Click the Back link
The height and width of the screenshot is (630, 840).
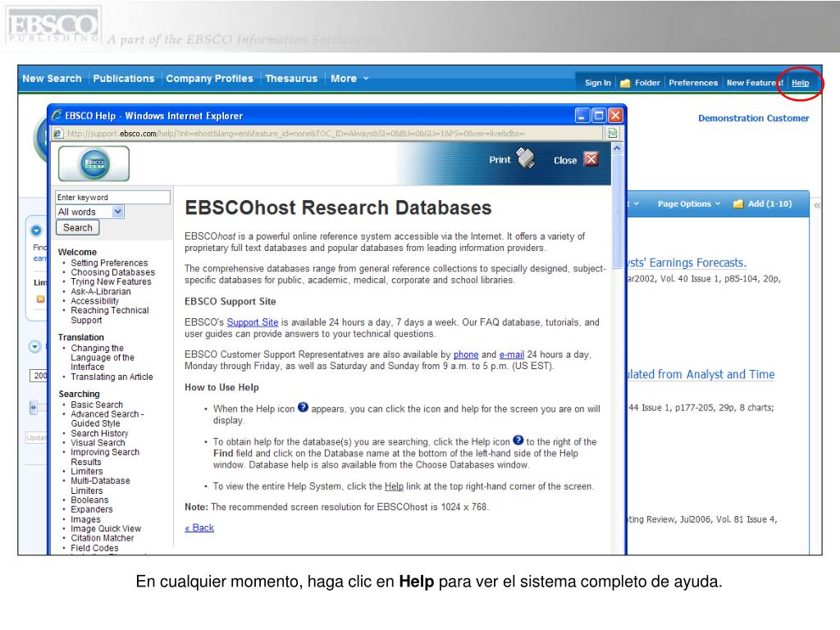point(199,527)
